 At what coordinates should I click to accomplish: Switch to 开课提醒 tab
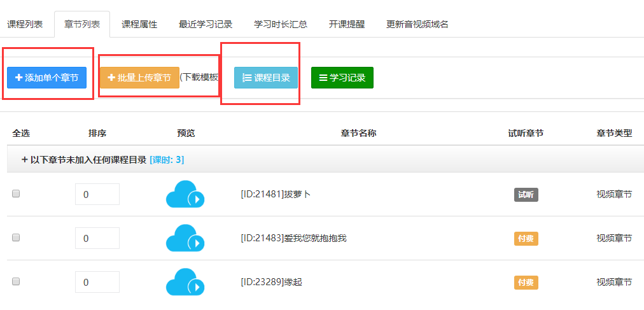[x=347, y=24]
